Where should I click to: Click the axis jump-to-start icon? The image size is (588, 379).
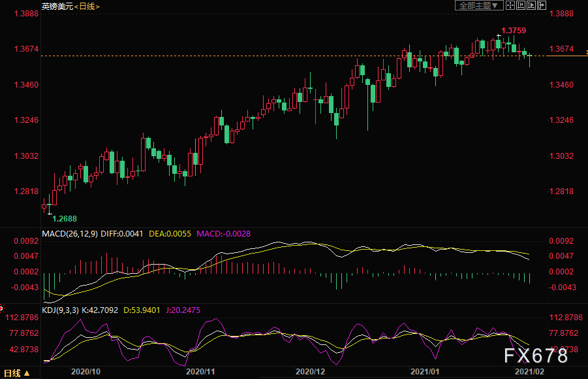(x=521, y=5)
